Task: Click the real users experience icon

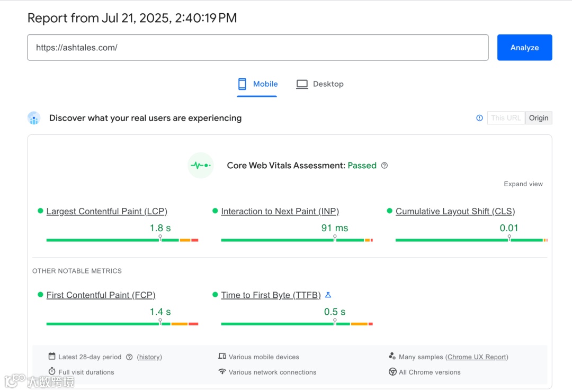Action: tap(34, 118)
